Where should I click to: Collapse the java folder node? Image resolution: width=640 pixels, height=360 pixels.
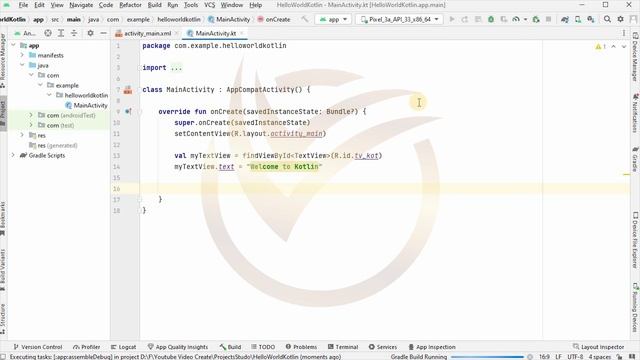pyautogui.click(x=22, y=65)
